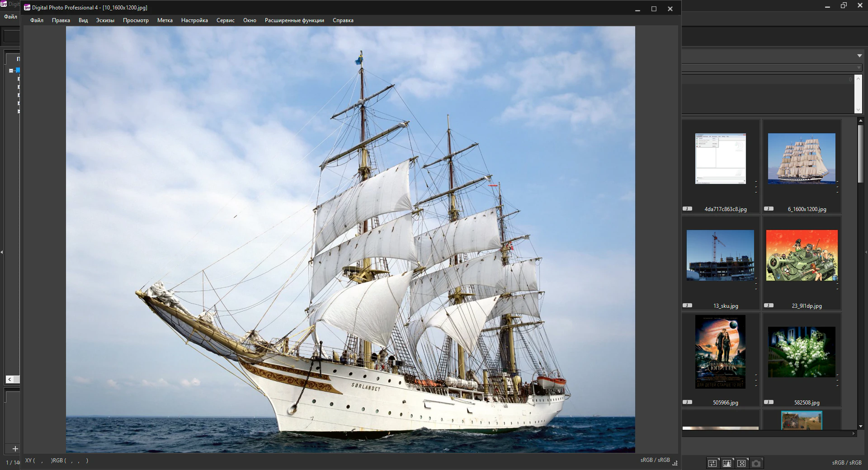868x470 pixels.
Task: Open the dropdown triangle on the Tool palette icon
Action: pos(719,459)
